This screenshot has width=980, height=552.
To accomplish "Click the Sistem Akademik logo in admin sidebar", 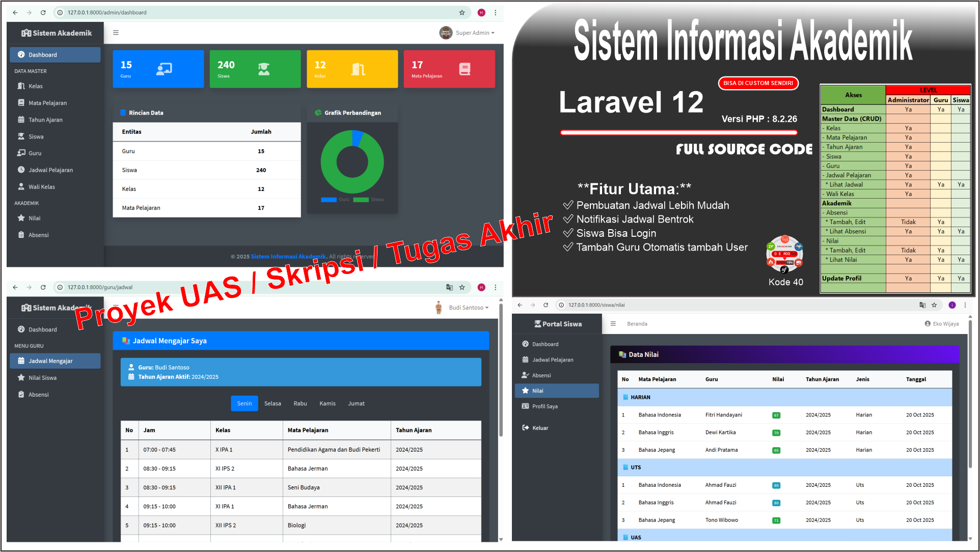I will coord(56,33).
